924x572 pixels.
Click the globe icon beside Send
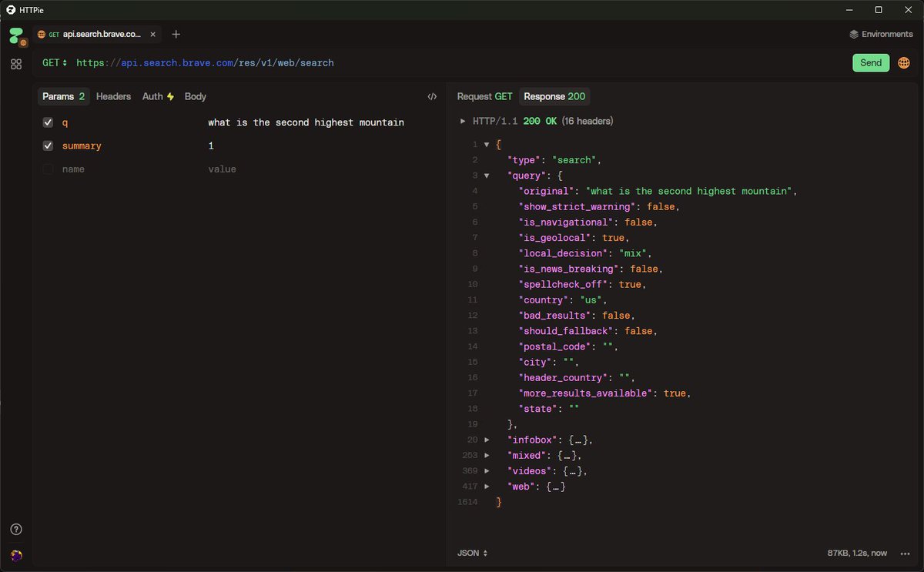904,63
